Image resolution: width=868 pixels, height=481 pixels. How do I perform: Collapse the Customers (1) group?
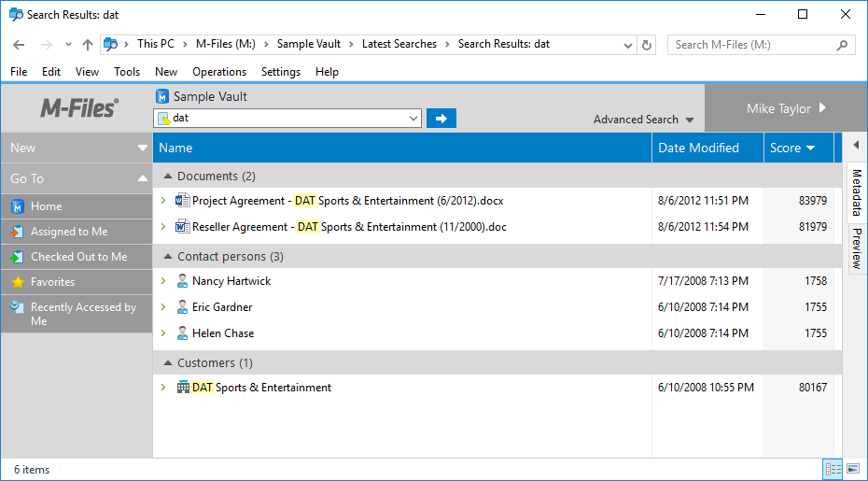click(168, 363)
